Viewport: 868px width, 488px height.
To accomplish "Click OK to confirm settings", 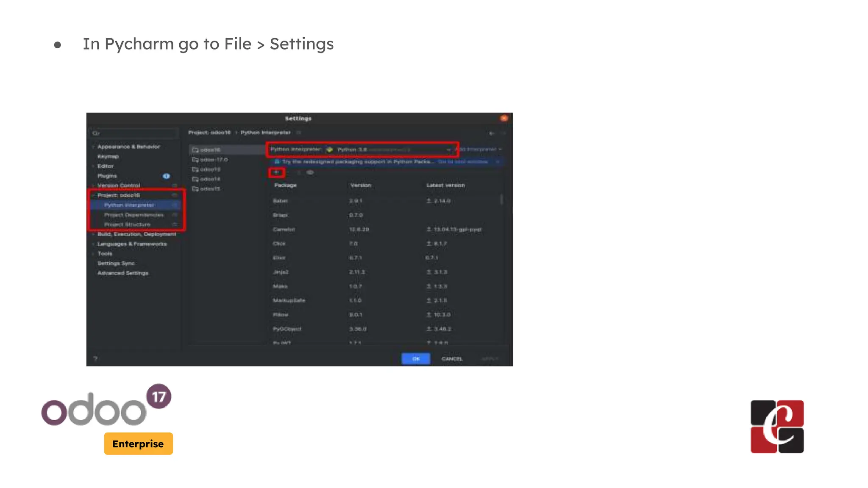I will point(416,359).
